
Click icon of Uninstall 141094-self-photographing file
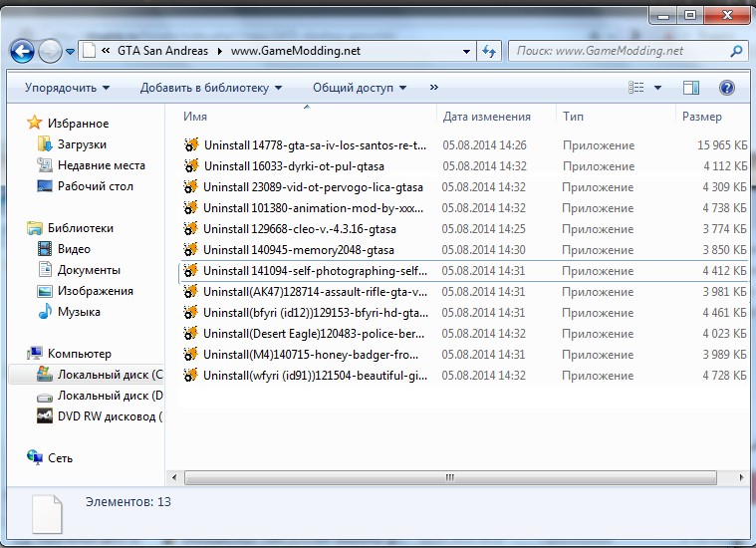(x=191, y=271)
